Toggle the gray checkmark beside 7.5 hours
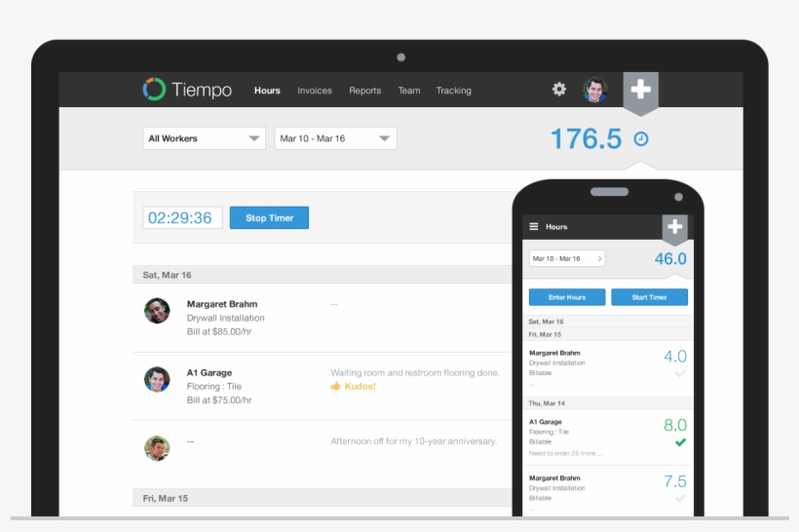799x532 pixels. tap(680, 499)
